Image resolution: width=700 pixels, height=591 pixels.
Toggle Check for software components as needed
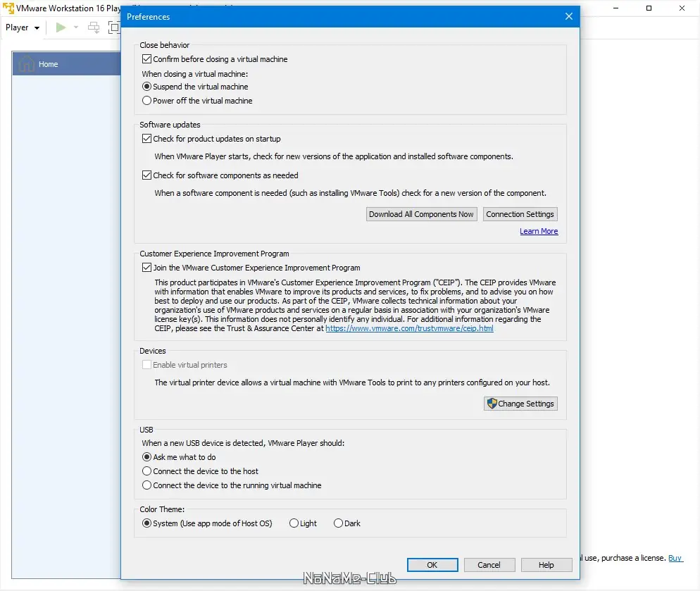[146, 175]
